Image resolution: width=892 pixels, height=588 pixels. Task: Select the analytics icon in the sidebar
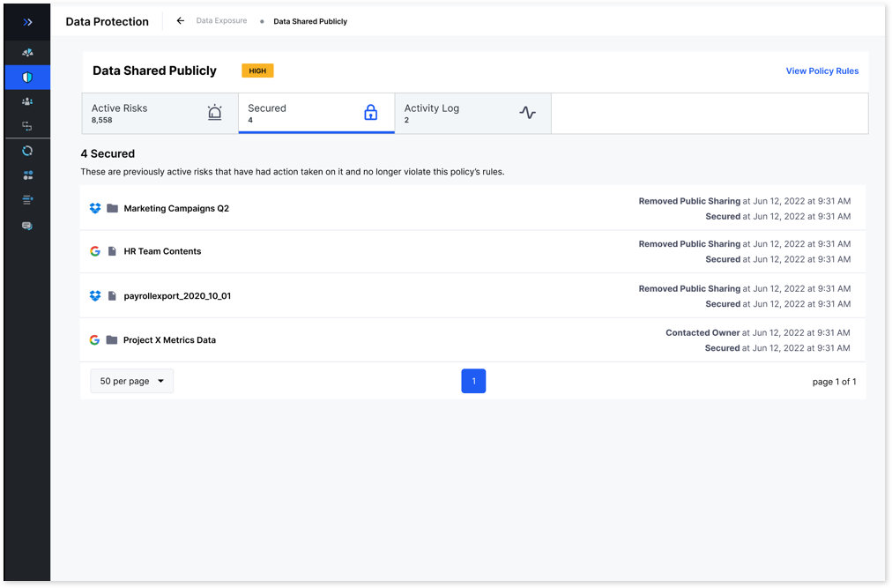(x=26, y=52)
